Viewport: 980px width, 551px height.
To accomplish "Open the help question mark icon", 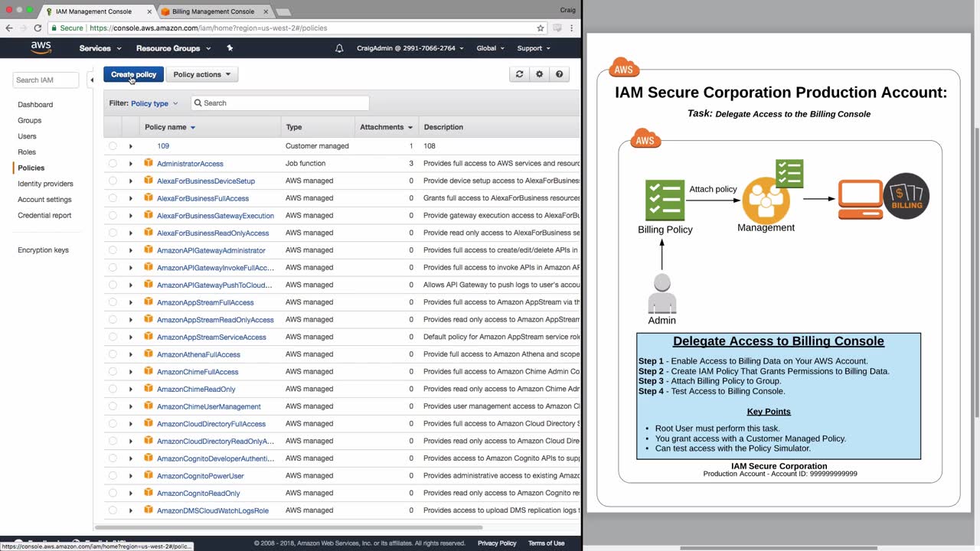I will (560, 74).
